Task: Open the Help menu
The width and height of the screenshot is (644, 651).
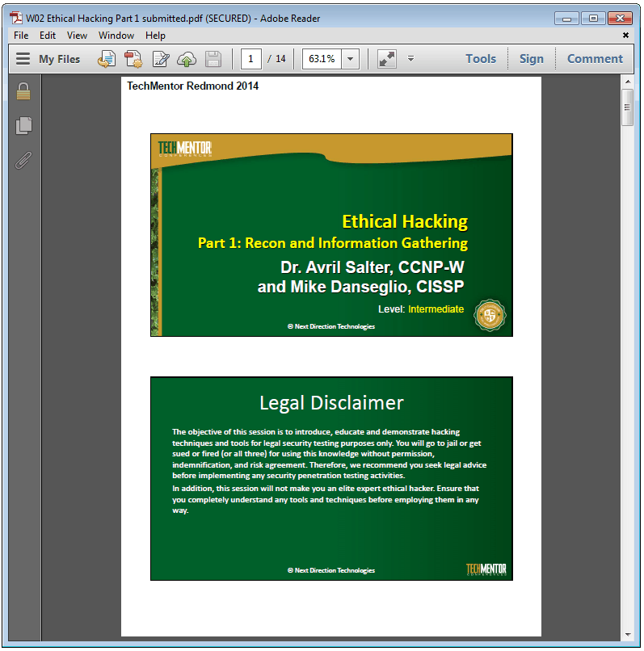Action: tap(155, 36)
